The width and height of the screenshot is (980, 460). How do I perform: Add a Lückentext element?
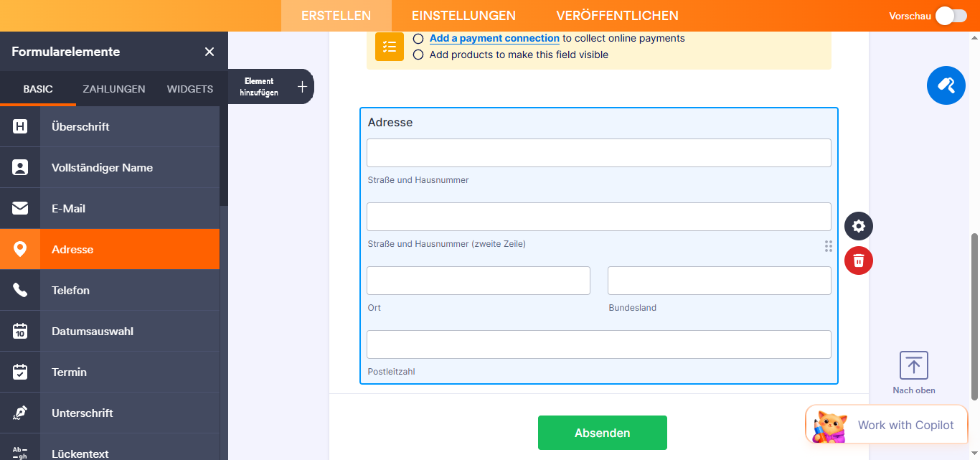(x=79, y=452)
